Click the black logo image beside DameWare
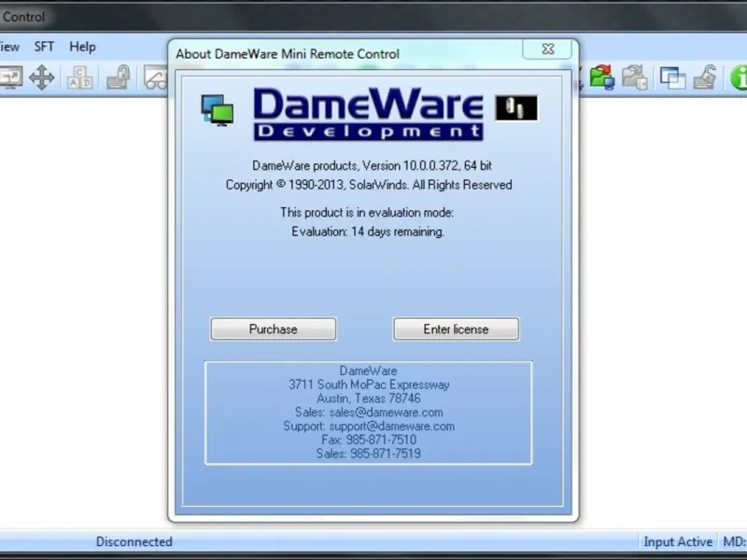Image resolution: width=747 pixels, height=560 pixels. [516, 107]
